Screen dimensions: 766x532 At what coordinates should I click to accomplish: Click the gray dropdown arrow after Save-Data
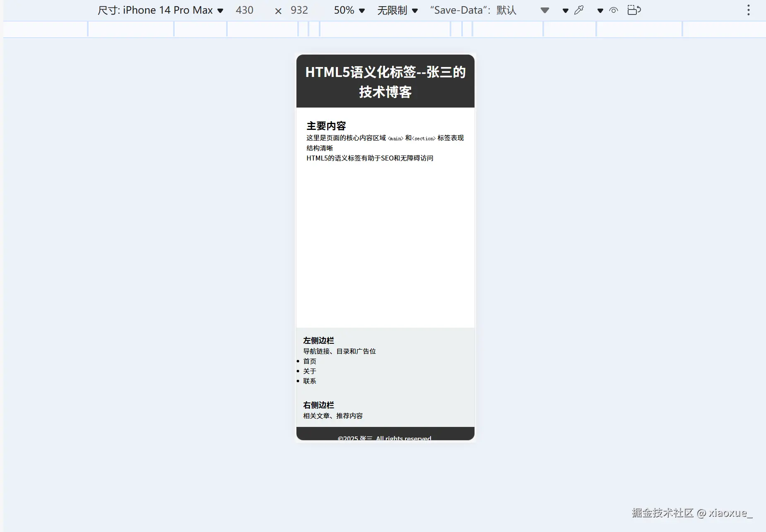545,10
